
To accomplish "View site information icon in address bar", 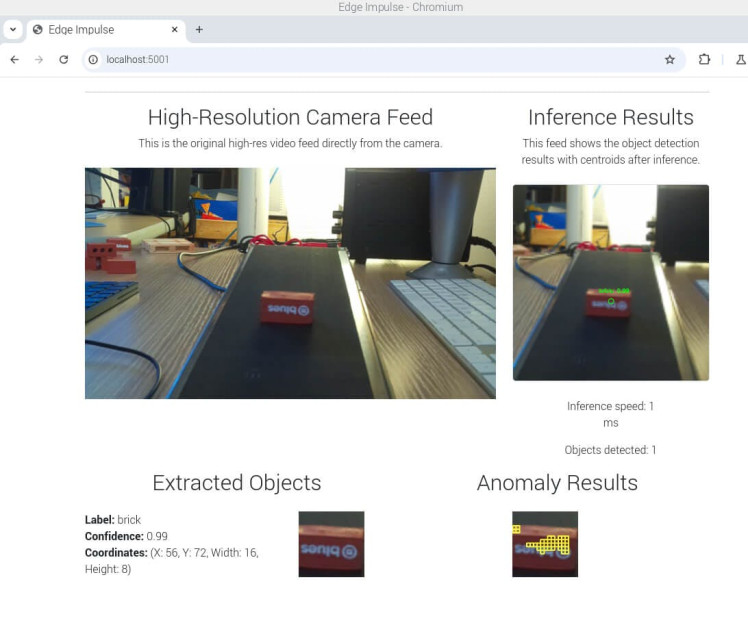I will (x=94, y=60).
